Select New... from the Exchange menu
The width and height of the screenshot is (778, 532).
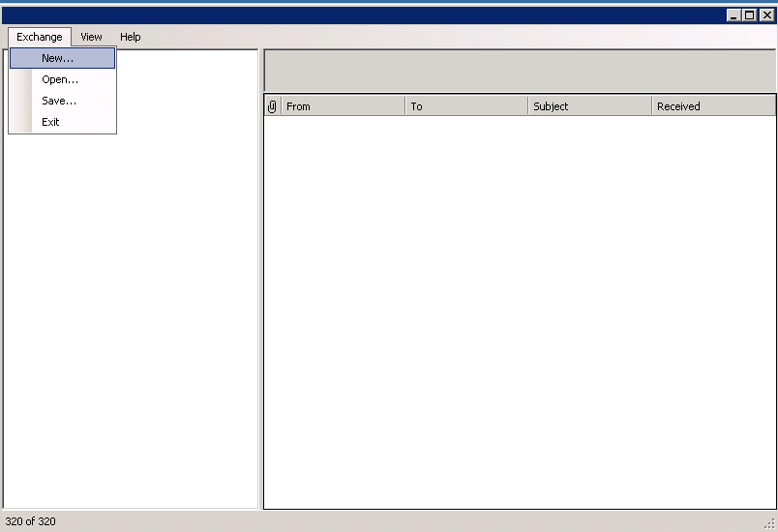coord(58,58)
